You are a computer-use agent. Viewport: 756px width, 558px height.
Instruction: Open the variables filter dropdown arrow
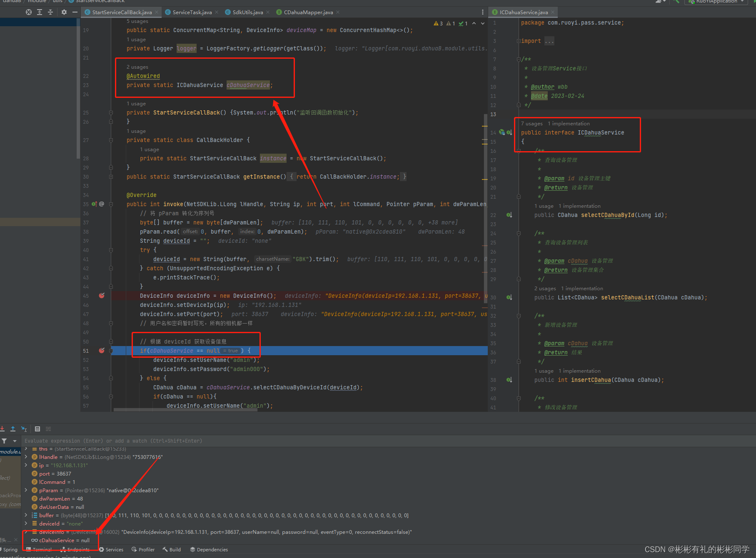point(15,441)
